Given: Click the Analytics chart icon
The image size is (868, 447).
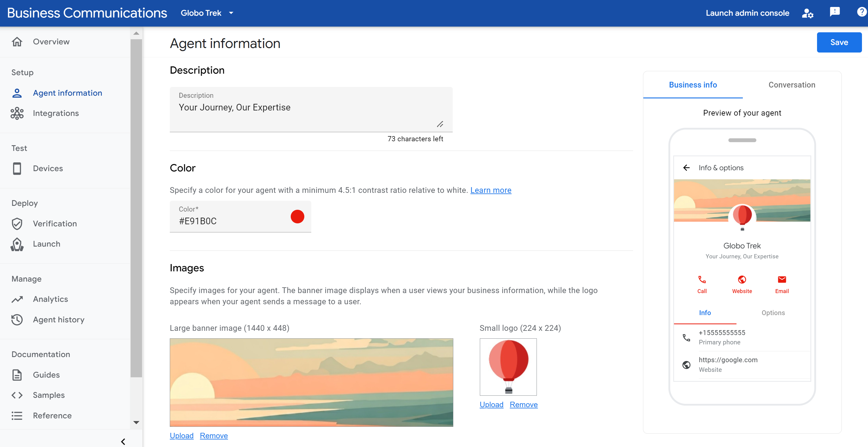Looking at the screenshot, I should point(17,298).
